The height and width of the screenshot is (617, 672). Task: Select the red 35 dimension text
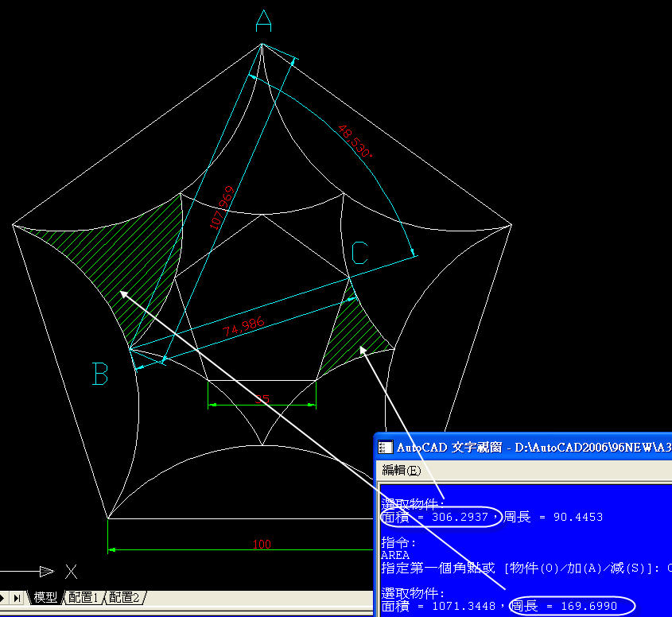(x=262, y=399)
